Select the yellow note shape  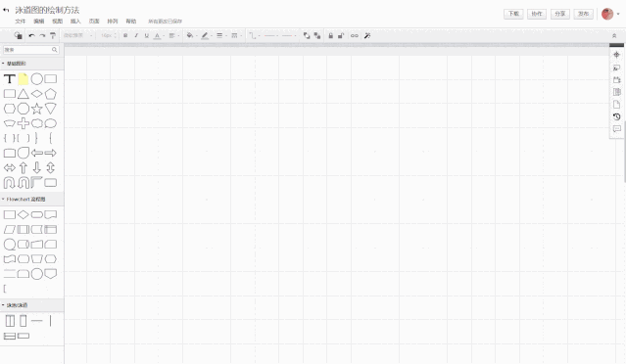(x=24, y=79)
